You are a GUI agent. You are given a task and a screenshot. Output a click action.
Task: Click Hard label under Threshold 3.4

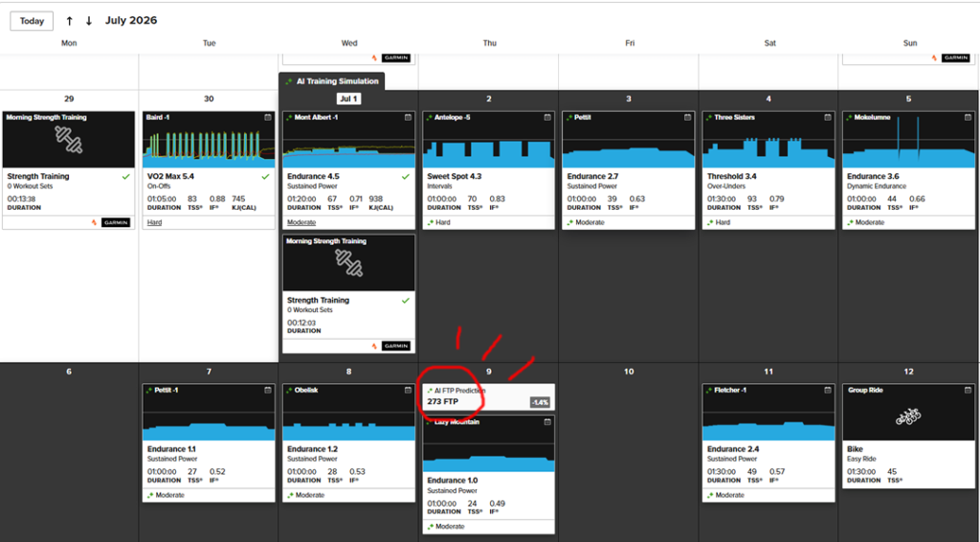tap(723, 222)
